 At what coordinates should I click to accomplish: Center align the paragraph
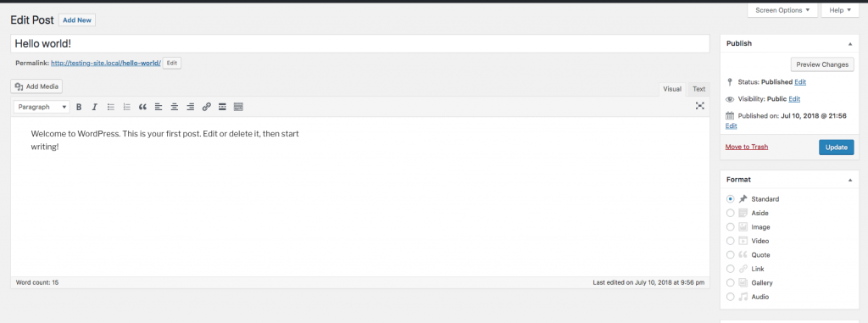pyautogui.click(x=175, y=107)
